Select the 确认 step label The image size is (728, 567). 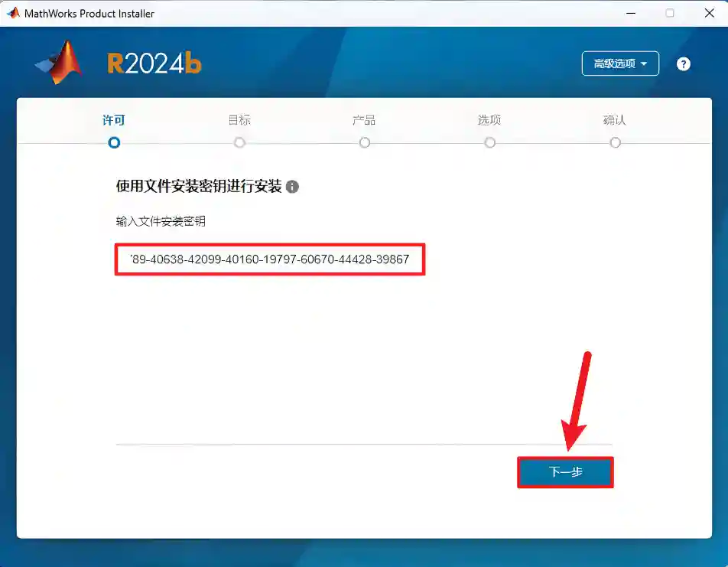[x=615, y=120]
